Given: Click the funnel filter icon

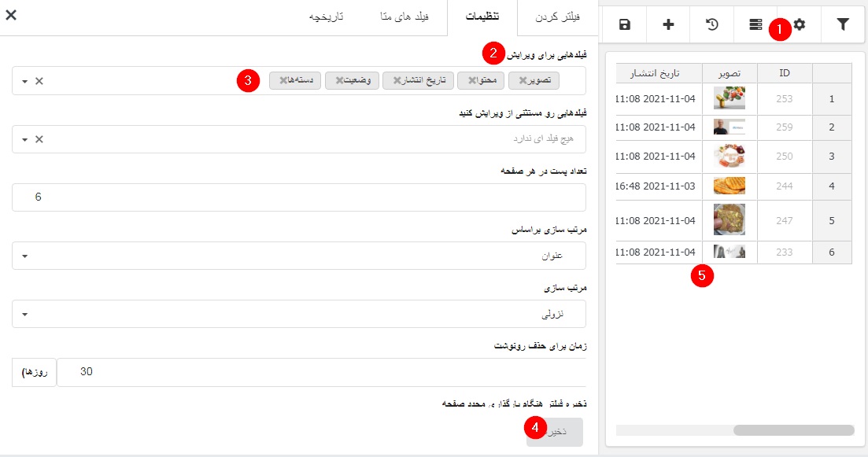Looking at the screenshot, I should coord(843,25).
